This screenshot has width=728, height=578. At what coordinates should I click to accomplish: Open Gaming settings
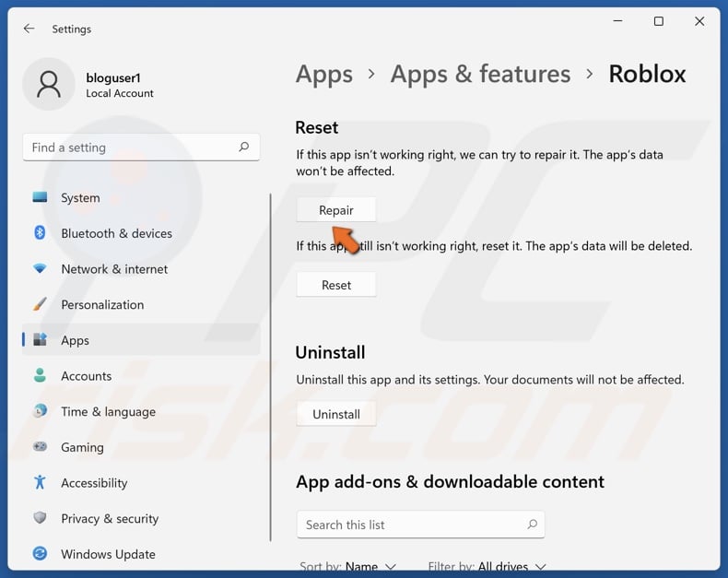pyautogui.click(x=142, y=447)
